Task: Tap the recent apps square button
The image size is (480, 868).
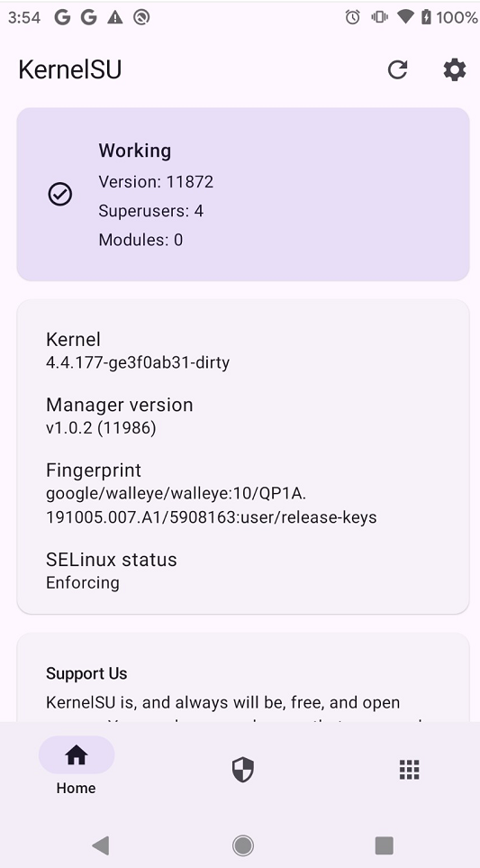Action: [385, 845]
